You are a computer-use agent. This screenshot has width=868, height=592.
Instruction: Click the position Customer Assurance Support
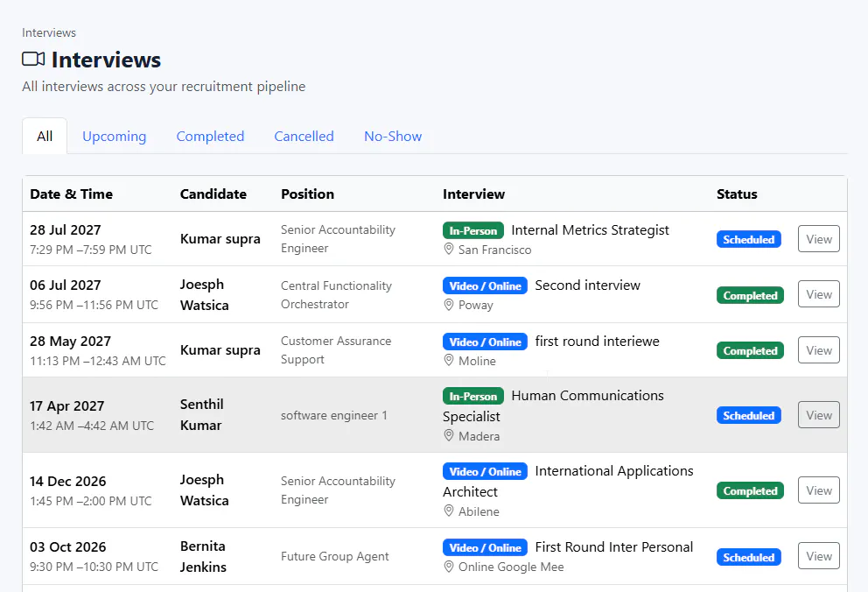pyautogui.click(x=336, y=350)
